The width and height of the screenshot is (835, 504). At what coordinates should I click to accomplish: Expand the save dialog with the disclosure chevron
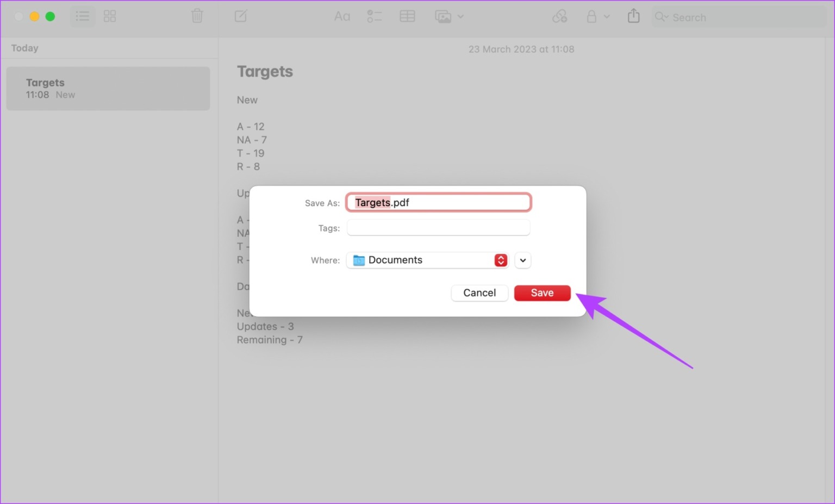click(522, 260)
